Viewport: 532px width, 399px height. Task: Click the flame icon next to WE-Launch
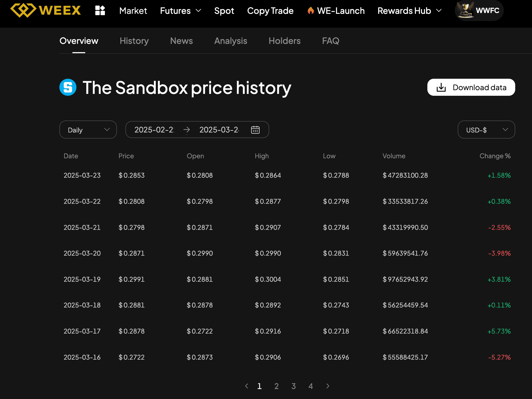tap(311, 10)
